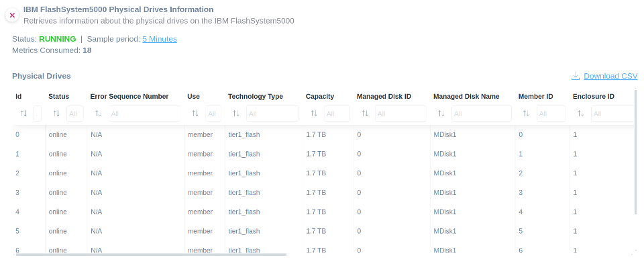Image resolution: width=644 pixels, height=266 pixels.
Task: Click the Metrics Consumed value 18
Action: coord(87,50)
